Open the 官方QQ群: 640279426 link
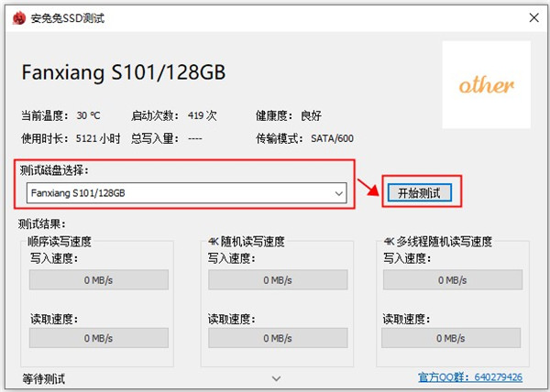Screen dimensions: 550x392 (x=470, y=377)
